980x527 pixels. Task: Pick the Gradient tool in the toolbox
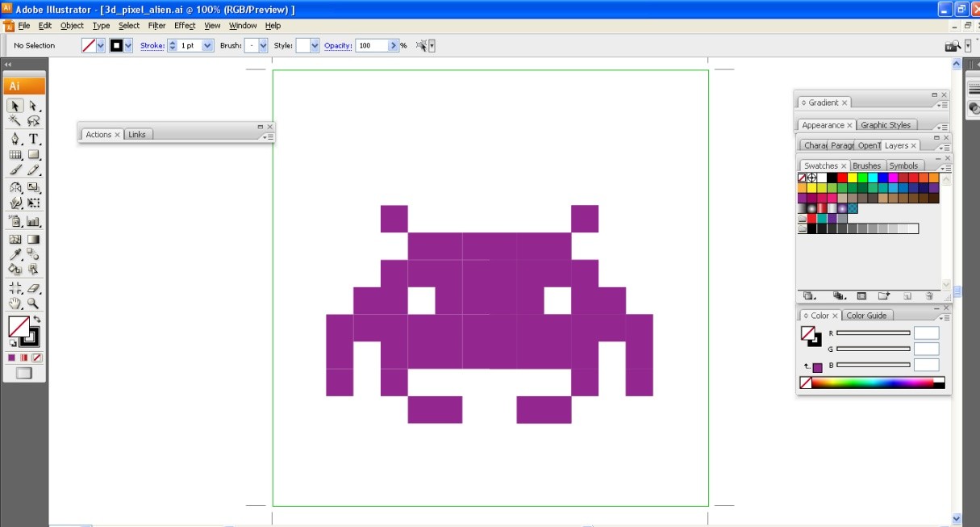34,239
